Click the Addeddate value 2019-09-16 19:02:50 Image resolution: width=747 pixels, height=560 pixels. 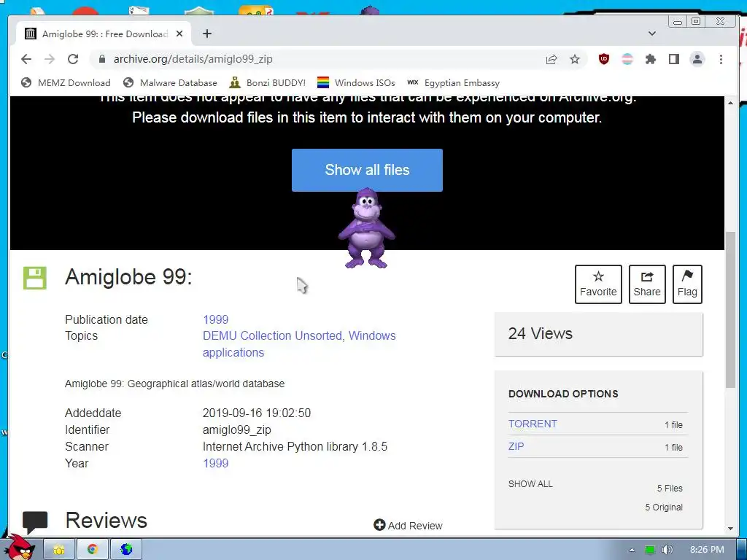click(x=257, y=413)
